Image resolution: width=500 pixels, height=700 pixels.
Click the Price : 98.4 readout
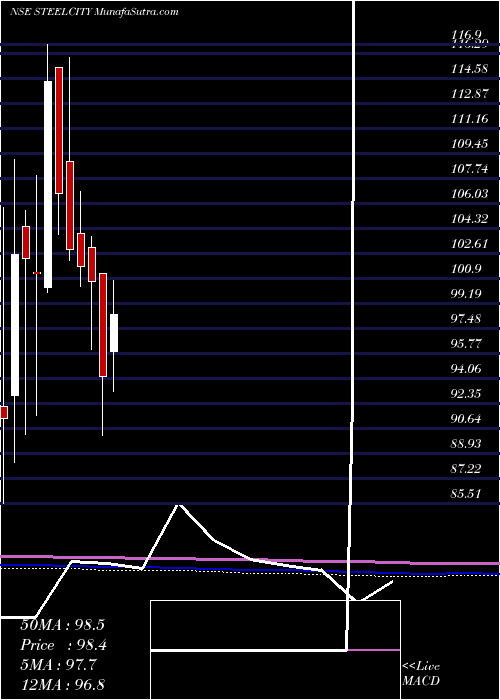point(63,645)
